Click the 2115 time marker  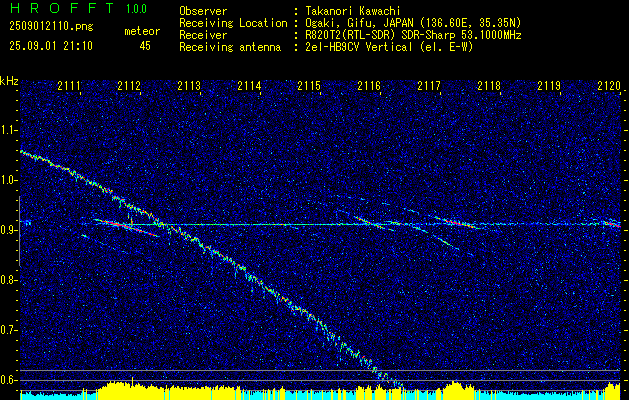[x=309, y=86]
